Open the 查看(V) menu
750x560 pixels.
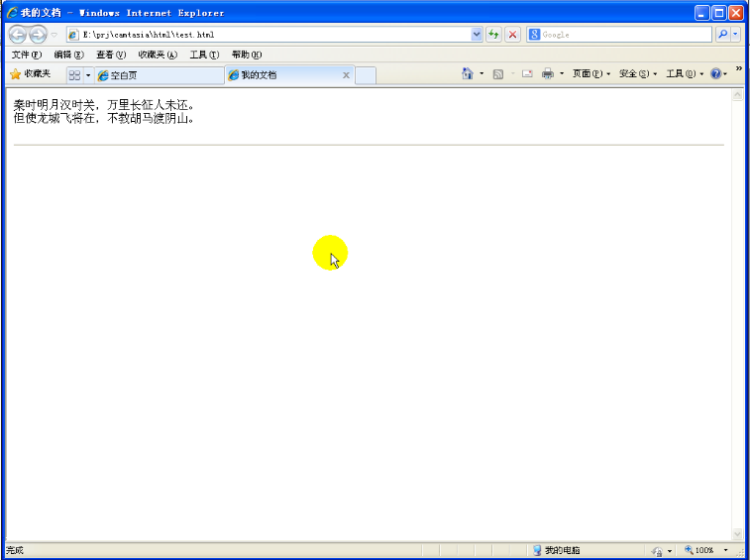(110, 55)
